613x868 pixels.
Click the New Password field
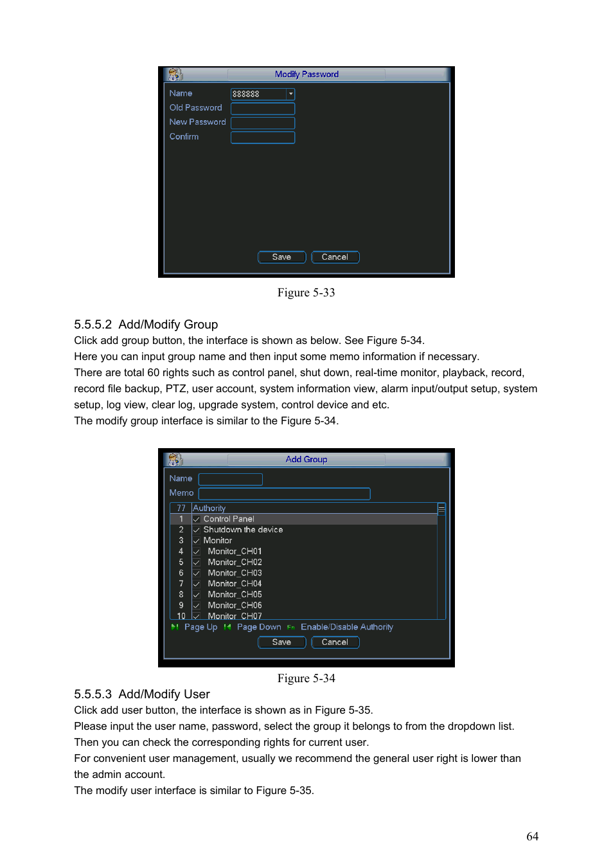pyautogui.click(x=263, y=123)
